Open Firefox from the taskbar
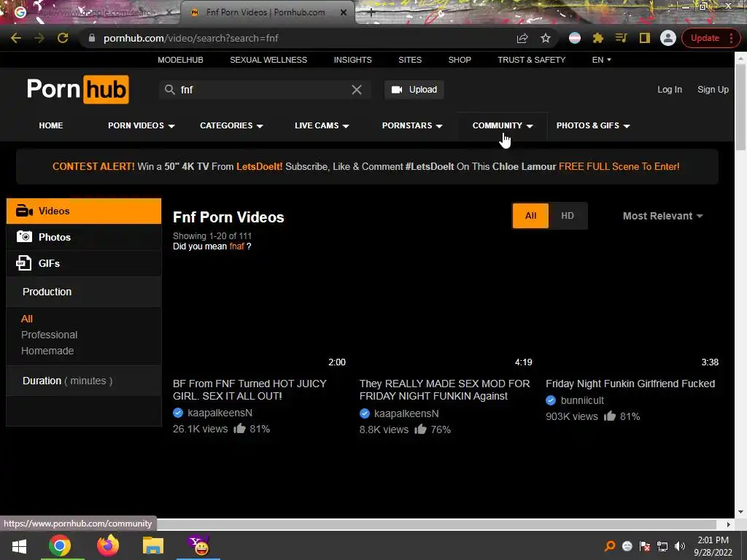The height and width of the screenshot is (560, 747). (108, 545)
